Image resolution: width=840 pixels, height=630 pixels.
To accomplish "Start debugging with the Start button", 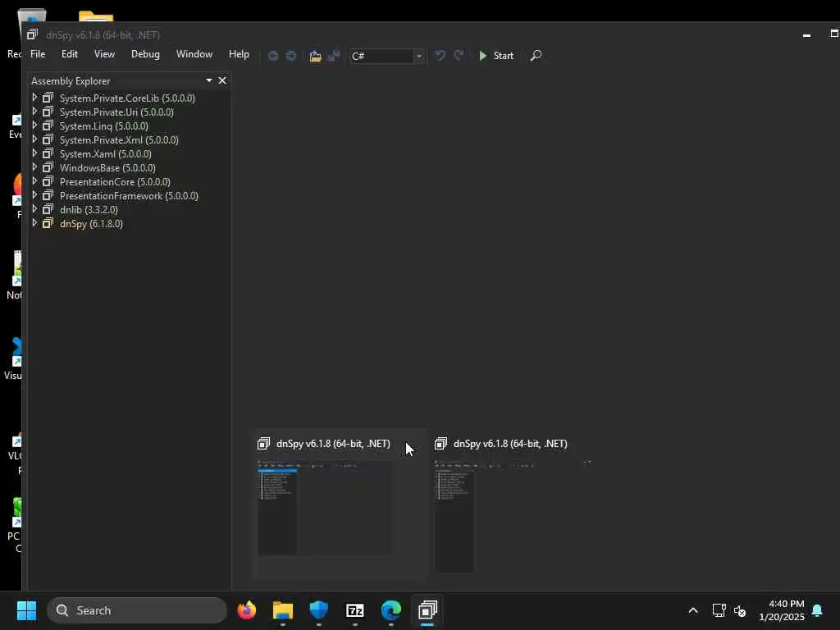I will click(496, 56).
